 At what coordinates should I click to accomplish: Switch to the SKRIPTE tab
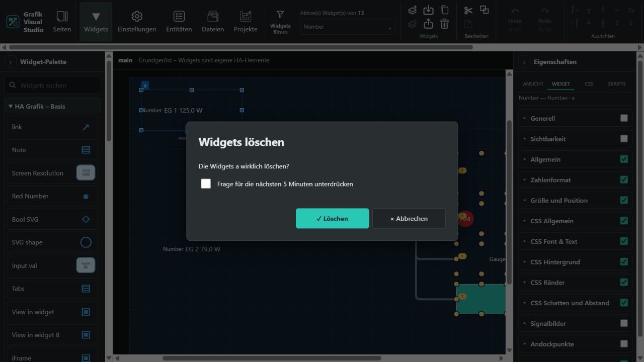click(617, 84)
